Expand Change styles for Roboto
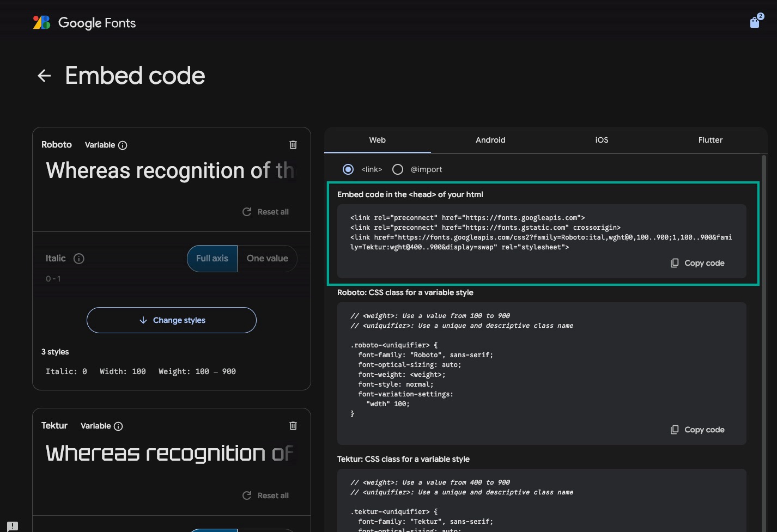 pos(172,320)
